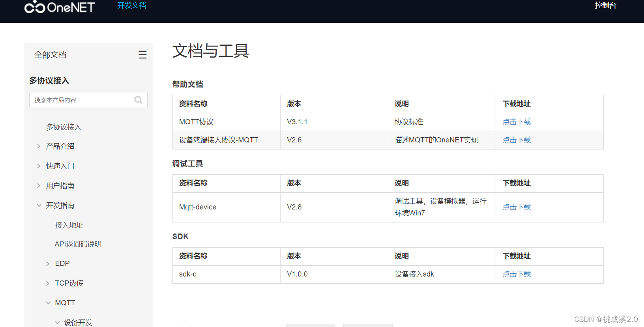644x327 pixels.
Task: Open the 开发指南 sidebar item
Action: point(60,206)
